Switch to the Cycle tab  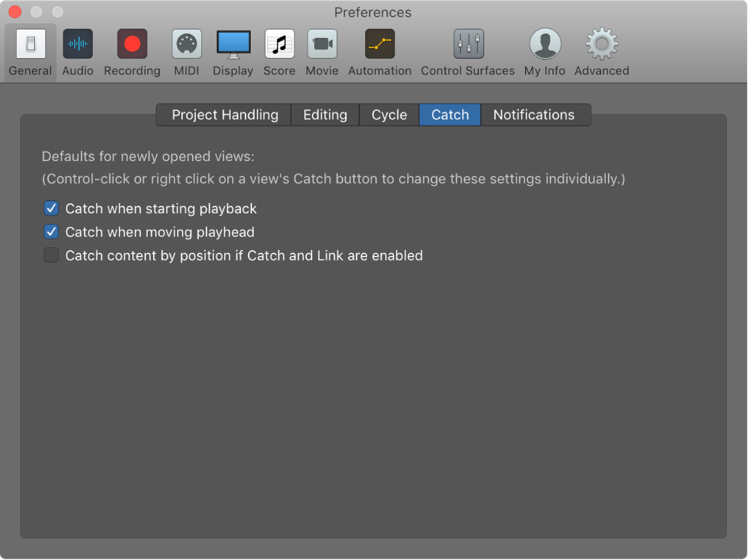click(389, 115)
